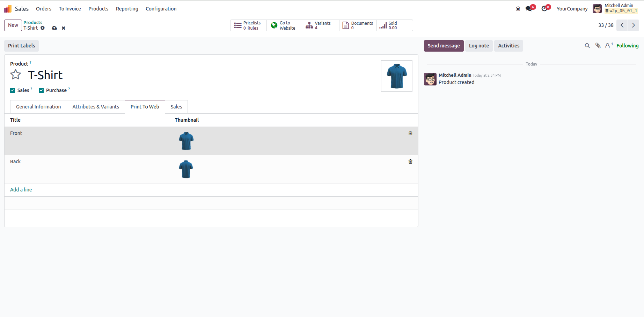Discard changes with the X icon
This screenshot has width=644, height=317.
pyautogui.click(x=64, y=28)
